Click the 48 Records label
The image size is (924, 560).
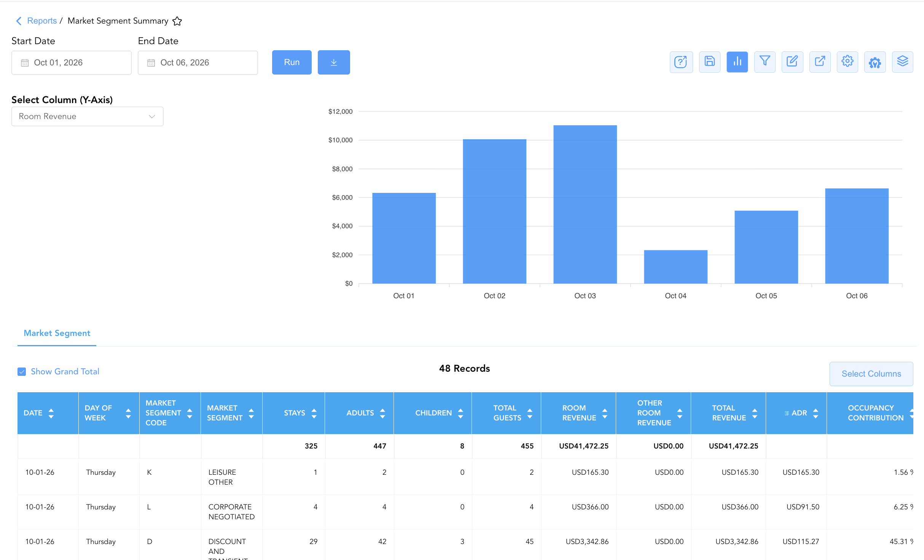465,368
